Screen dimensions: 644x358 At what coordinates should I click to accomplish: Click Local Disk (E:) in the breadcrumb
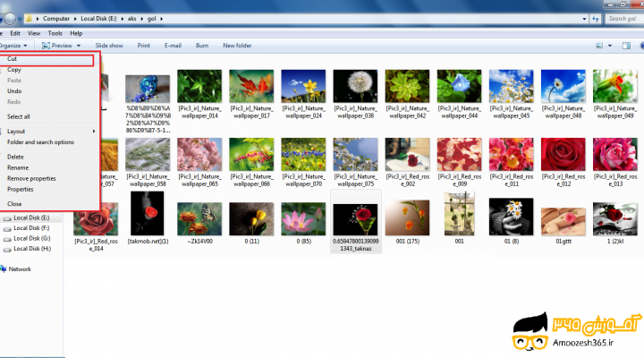point(98,19)
